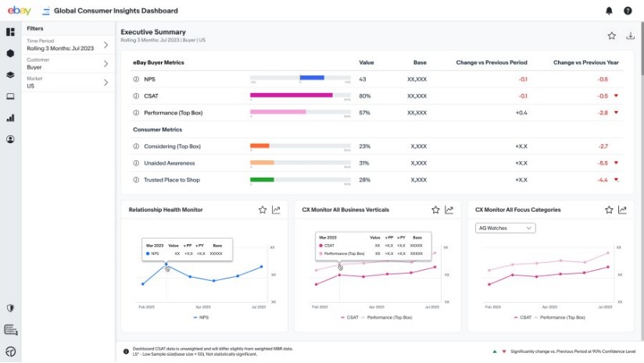Select the hexagon icon in sidebar

(11, 53)
